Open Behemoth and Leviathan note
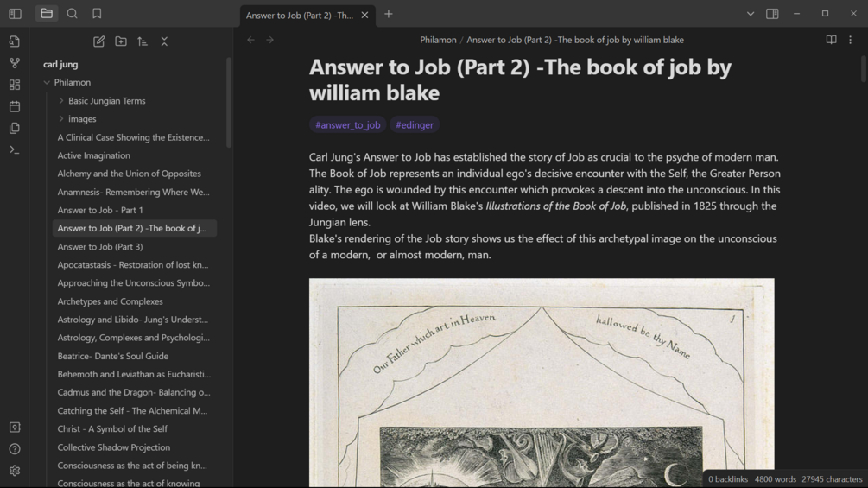 click(x=133, y=374)
